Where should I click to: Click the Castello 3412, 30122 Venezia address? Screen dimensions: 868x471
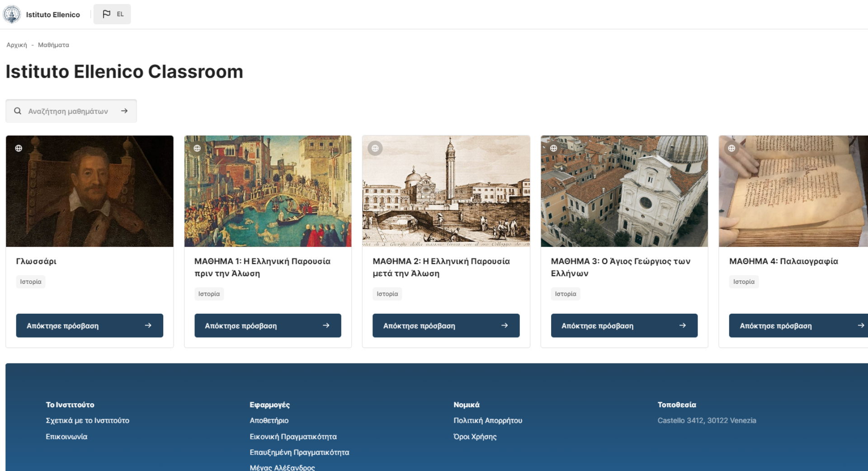coord(707,420)
